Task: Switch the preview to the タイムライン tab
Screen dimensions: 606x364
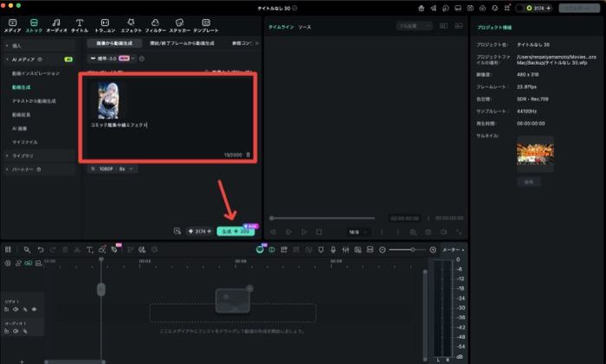Action: click(281, 27)
